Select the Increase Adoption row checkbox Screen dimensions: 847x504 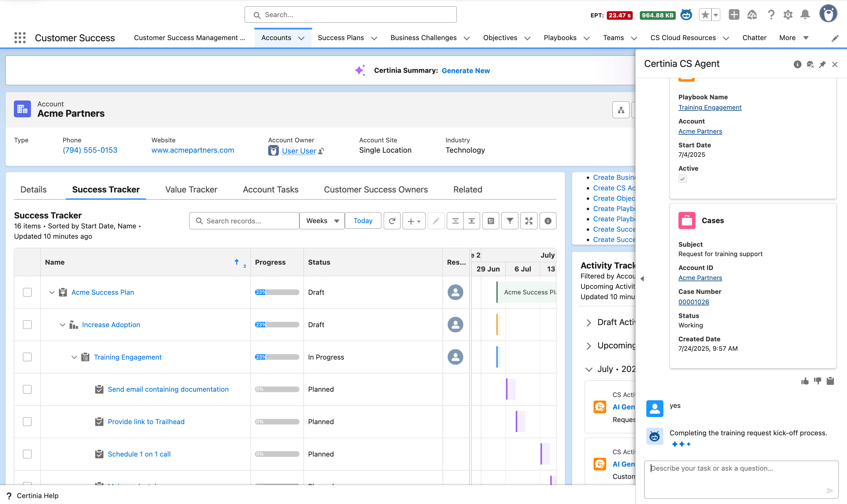[x=27, y=324]
